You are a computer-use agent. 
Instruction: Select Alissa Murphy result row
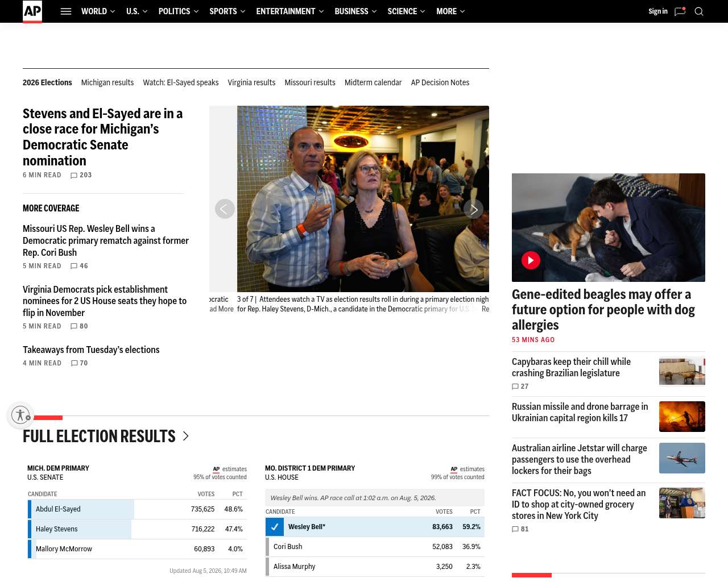coord(375,567)
